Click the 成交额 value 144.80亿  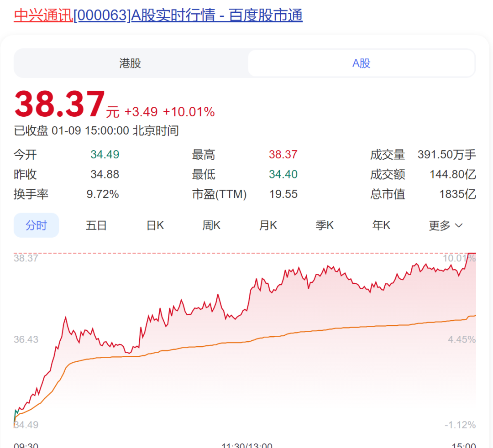pos(453,174)
